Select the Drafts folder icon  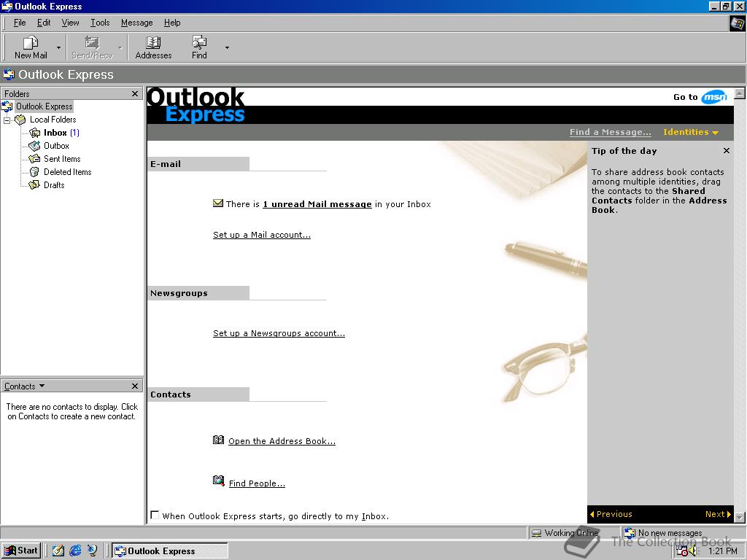click(35, 184)
